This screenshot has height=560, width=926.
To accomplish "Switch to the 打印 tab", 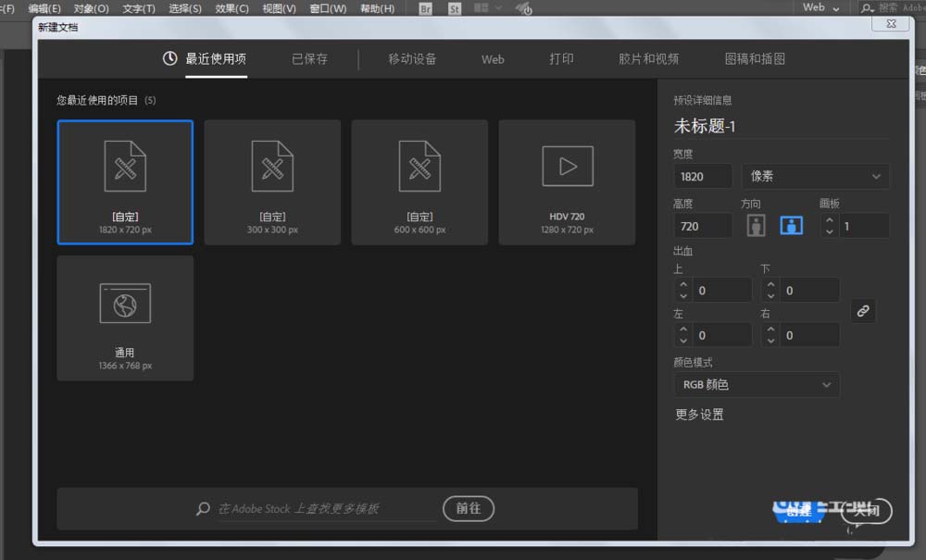I will tap(562, 59).
